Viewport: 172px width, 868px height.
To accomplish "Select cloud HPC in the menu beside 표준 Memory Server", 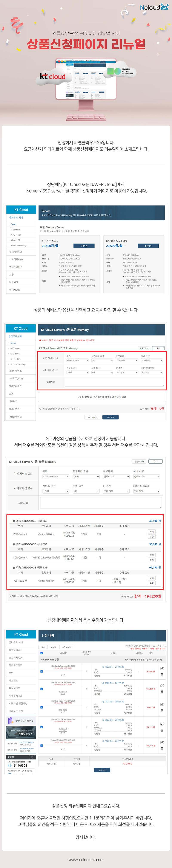I will pyautogui.click(x=15, y=240).
